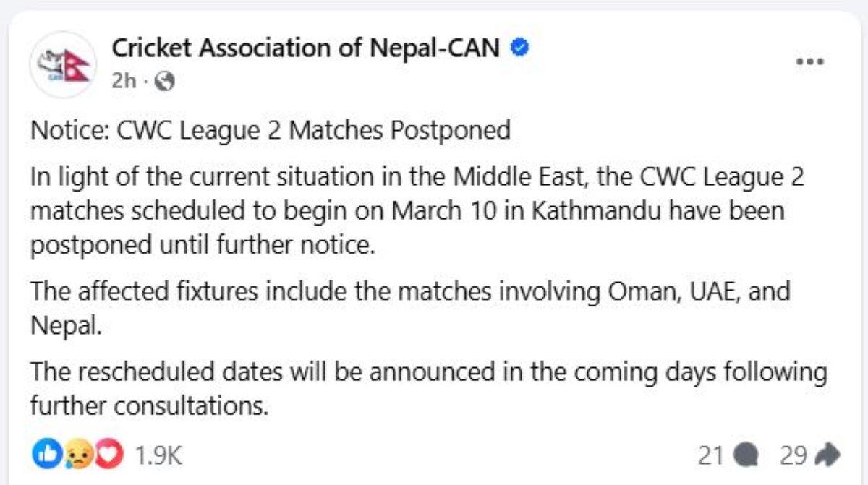This screenshot has width=868, height=485.
Task: Click the red heart Love reaction icon
Action: [109, 455]
